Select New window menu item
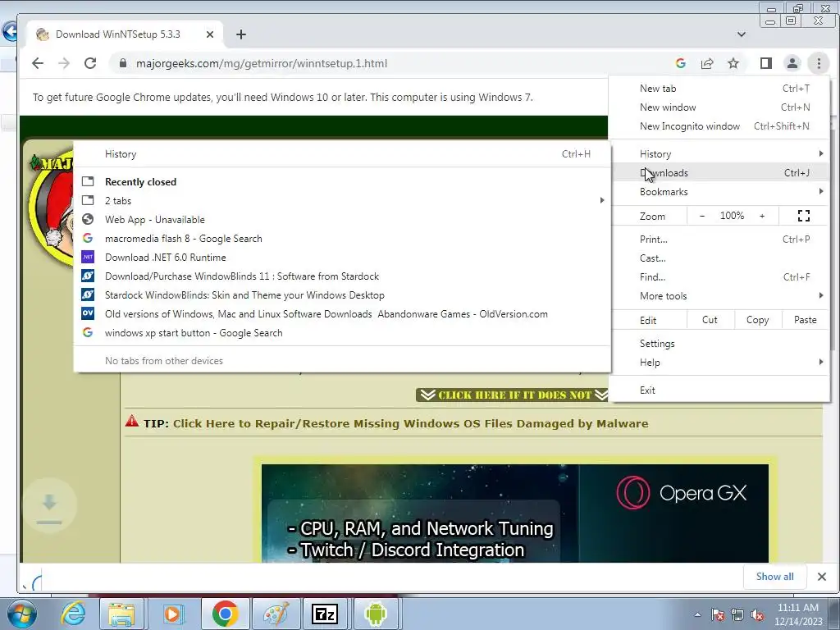This screenshot has height=630, width=840. point(719,107)
